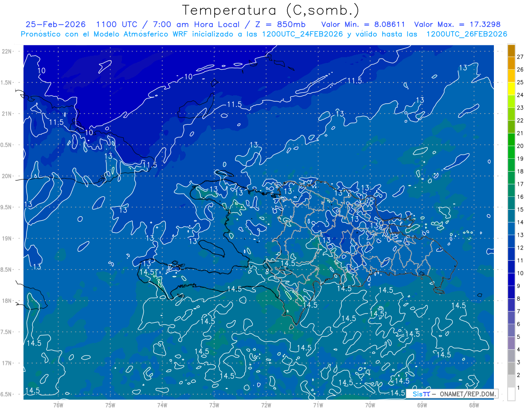
Task: Click the yellow legend swatch next to 24
Action: click(511, 89)
